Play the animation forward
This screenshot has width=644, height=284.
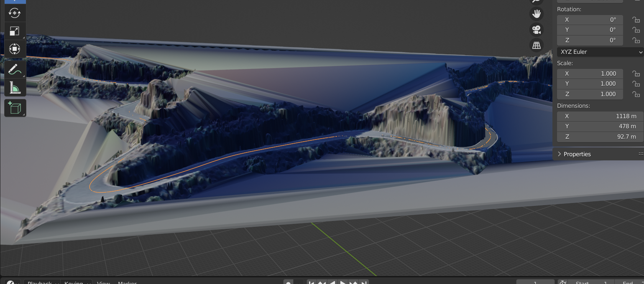pyautogui.click(x=342, y=282)
